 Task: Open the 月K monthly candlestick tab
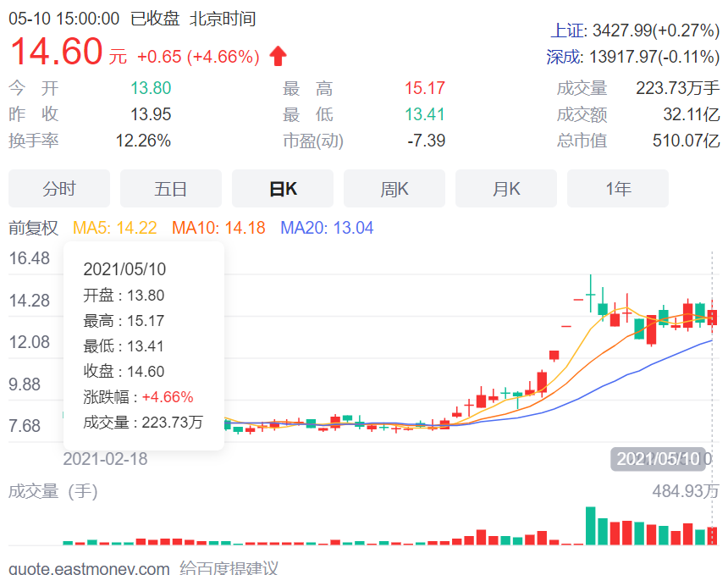pos(506,189)
